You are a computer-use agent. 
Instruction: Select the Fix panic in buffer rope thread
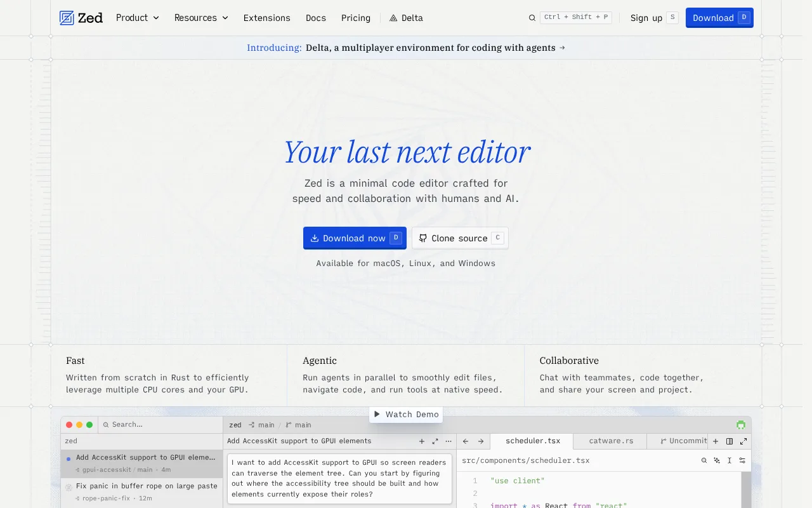pos(141,492)
